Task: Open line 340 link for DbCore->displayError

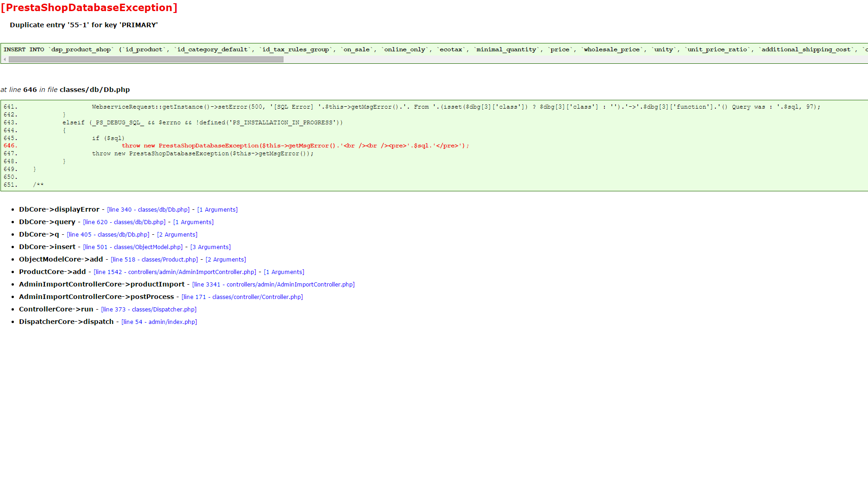Action: [148, 210]
